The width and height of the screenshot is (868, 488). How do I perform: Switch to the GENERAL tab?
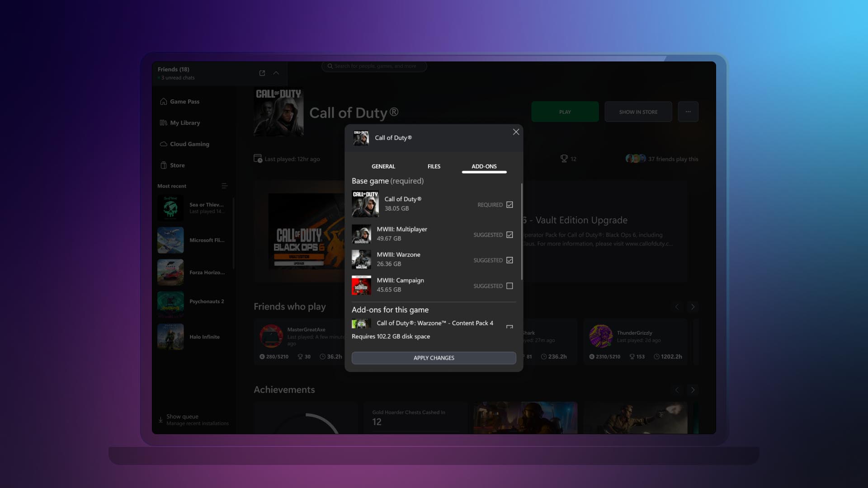[383, 166]
